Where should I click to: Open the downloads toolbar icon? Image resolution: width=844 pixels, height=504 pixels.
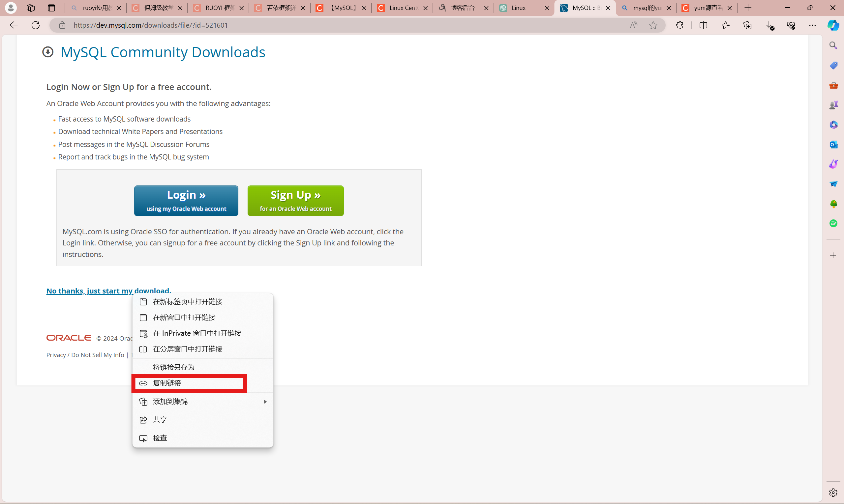(x=769, y=25)
